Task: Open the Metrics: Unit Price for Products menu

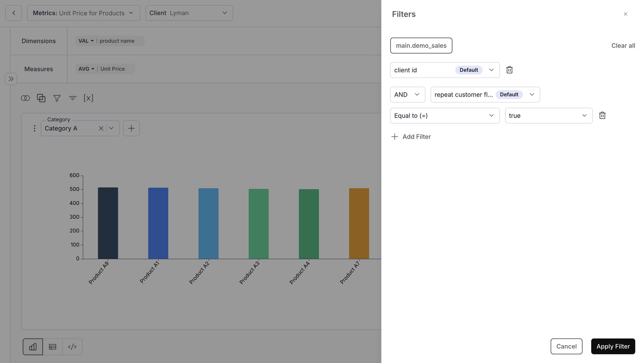Action: point(83,13)
